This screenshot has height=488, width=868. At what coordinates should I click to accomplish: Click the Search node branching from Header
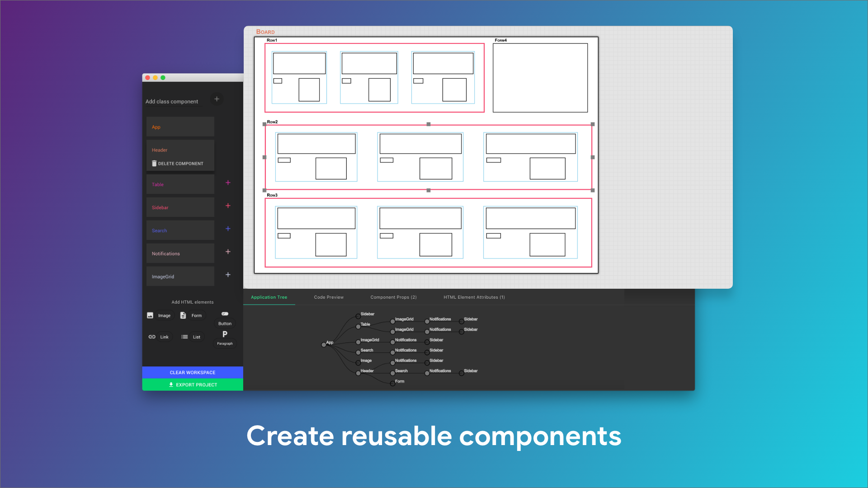tap(392, 373)
